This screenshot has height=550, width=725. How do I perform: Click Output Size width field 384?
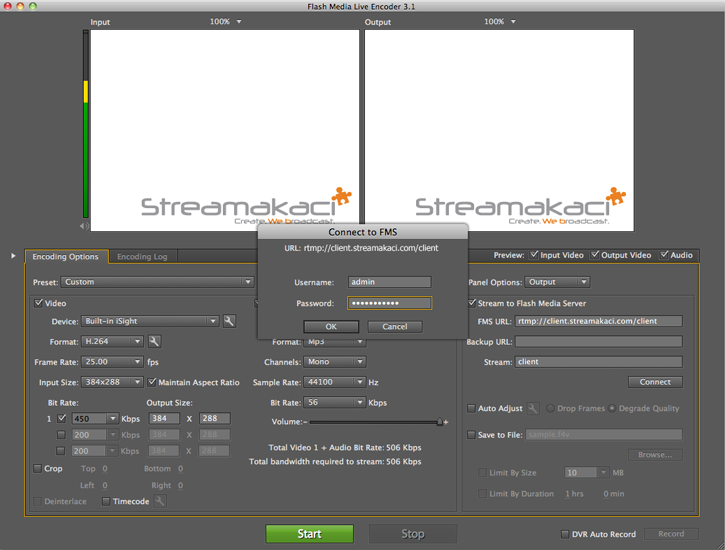click(x=164, y=419)
